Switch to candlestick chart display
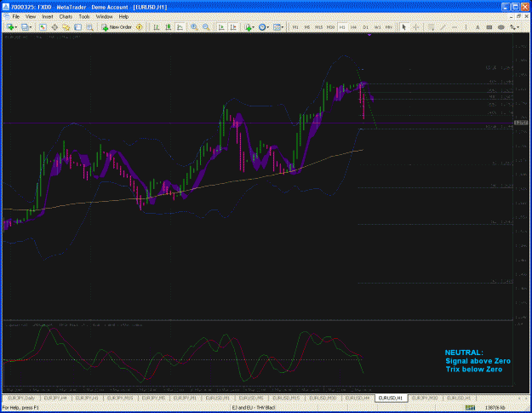Viewport: 532px width, 413px height. 168,27
